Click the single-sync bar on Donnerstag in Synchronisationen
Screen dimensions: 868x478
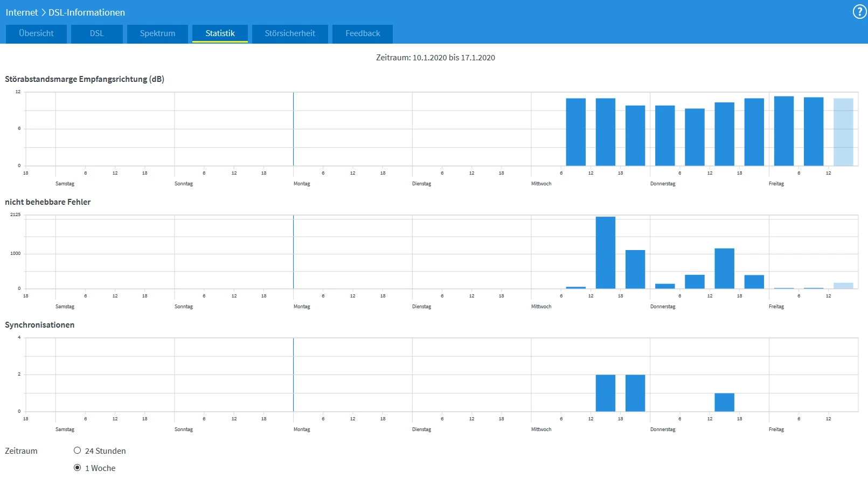725,403
